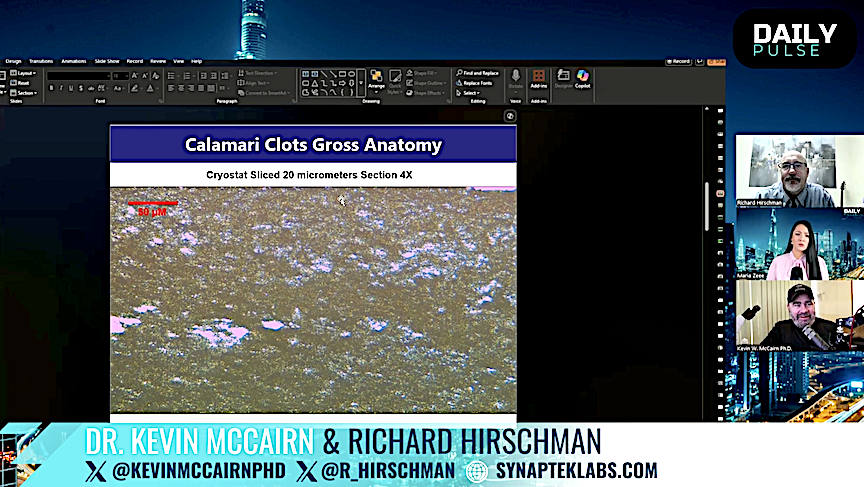This screenshot has width=864, height=487.
Task: Click Reset in the Slides group
Action: pyautogui.click(x=23, y=83)
